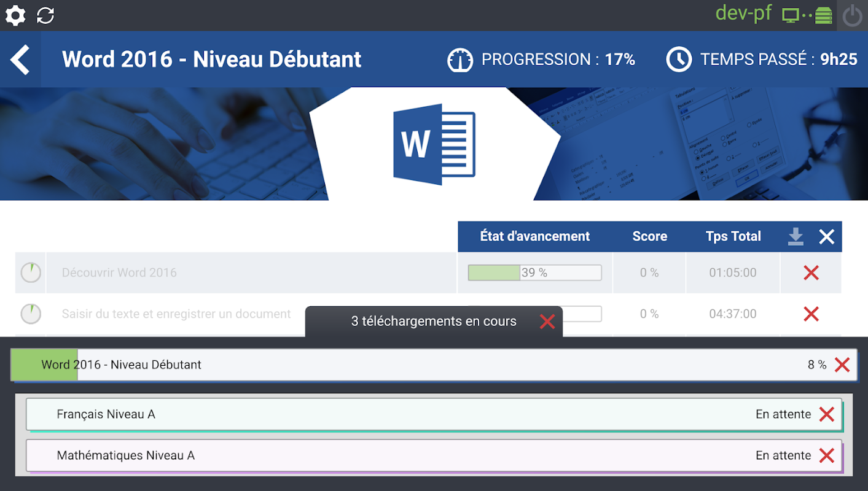This screenshot has height=491, width=868.
Task: Open the lesson Découvrir Word 2016
Action: pos(119,273)
